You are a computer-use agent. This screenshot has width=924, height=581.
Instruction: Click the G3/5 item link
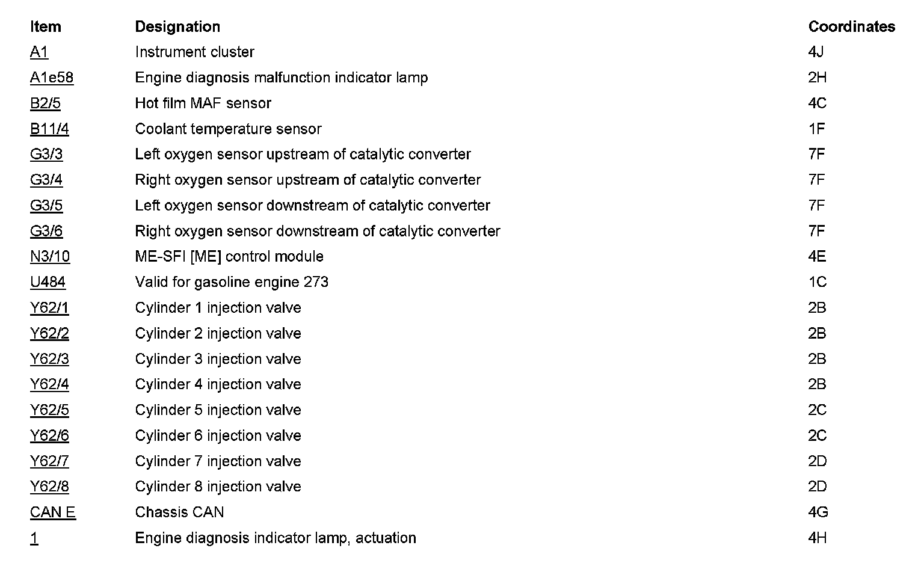[x=46, y=206]
